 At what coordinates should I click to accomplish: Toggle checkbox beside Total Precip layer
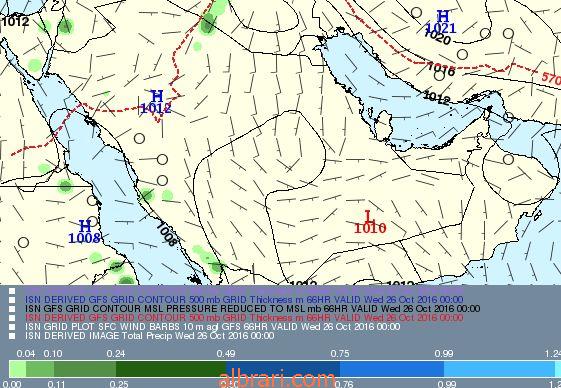[x=12, y=336]
